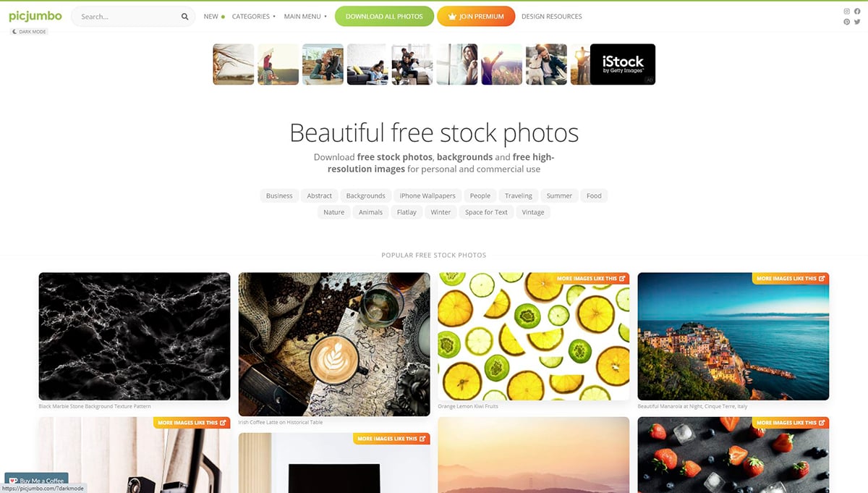The width and height of the screenshot is (868, 493).
Task: Click the Buy Me a Coffee widget
Action: pyautogui.click(x=36, y=480)
